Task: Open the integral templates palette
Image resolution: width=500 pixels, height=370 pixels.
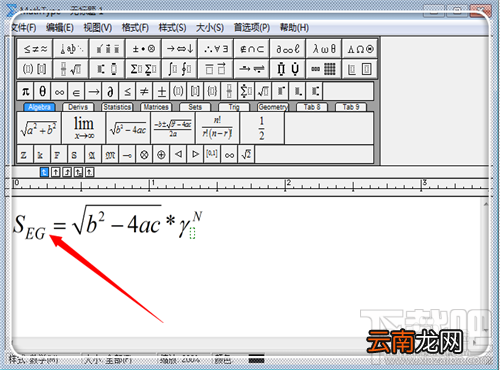Action: click(180, 69)
